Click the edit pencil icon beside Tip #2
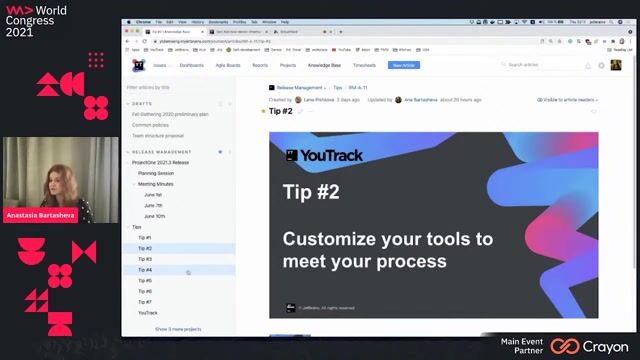Viewport: 640px width, 360px height. pos(300,111)
